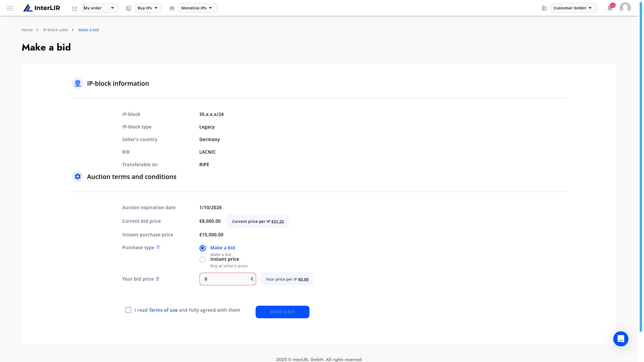This screenshot has height=362, width=644.
Task: Expand the Customer GmbH company dropdown
Action: click(x=574, y=8)
